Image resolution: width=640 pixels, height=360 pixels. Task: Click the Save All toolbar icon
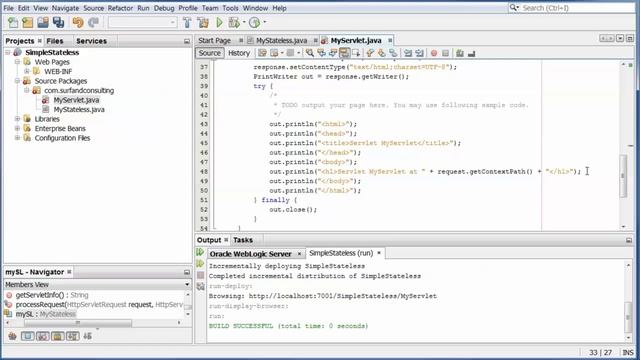58,22
